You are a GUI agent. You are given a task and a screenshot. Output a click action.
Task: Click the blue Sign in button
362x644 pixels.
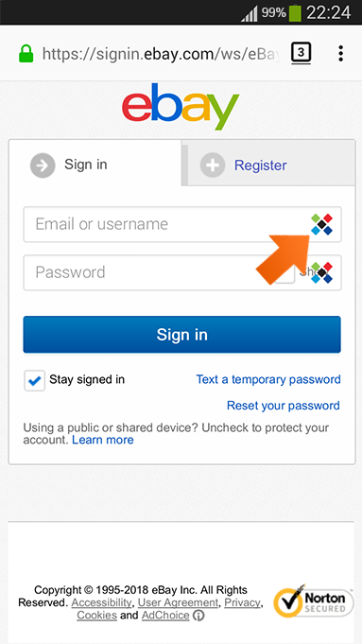point(181,335)
